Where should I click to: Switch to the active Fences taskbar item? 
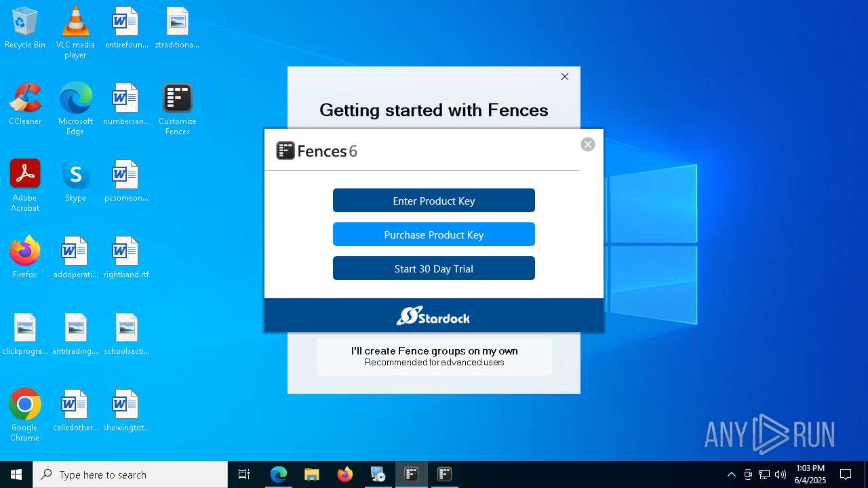(412, 474)
